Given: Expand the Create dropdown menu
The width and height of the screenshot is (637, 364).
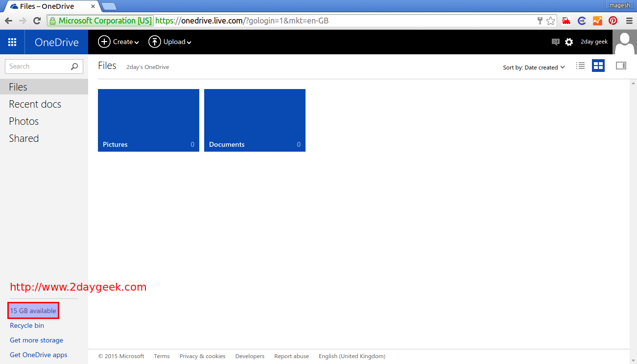Looking at the screenshot, I should pyautogui.click(x=118, y=42).
